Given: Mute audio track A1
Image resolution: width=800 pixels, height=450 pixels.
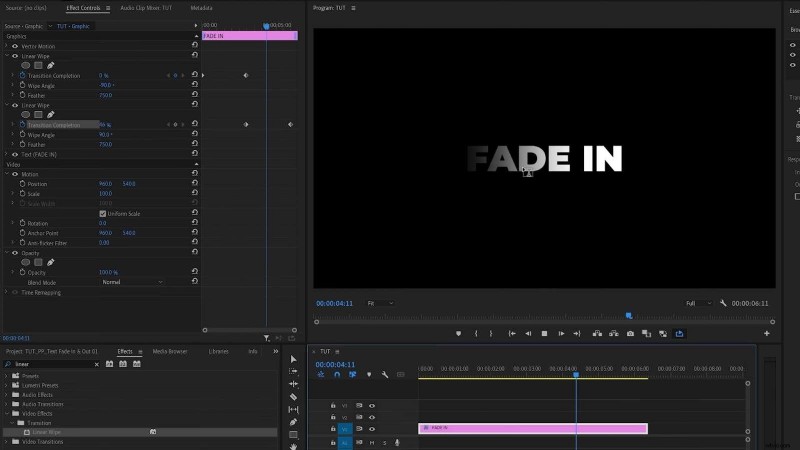Looking at the screenshot, I should click(x=372, y=443).
